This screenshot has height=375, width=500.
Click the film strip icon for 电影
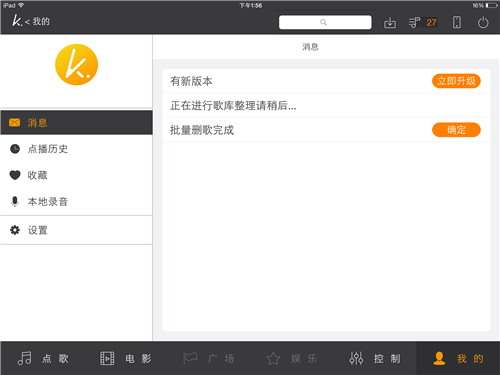tap(107, 358)
